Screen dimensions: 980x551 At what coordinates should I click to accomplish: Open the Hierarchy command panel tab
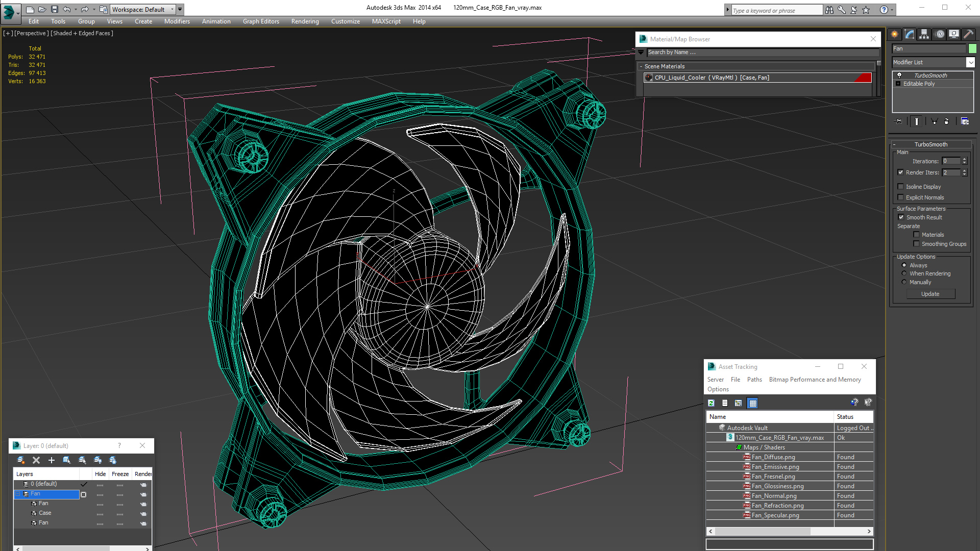[924, 34]
